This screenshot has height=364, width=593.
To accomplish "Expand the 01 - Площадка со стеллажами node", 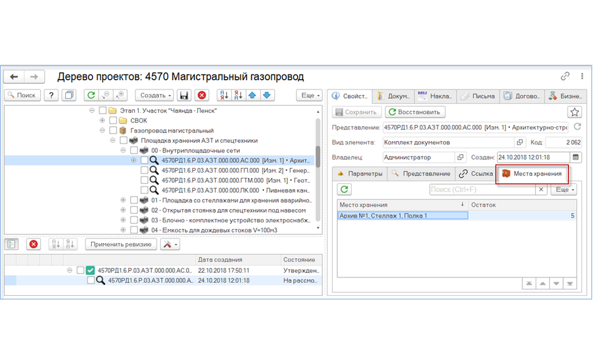I will click(123, 200).
